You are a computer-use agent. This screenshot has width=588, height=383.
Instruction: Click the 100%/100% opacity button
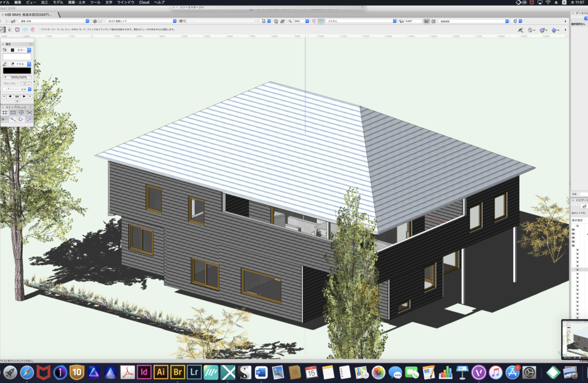pyautogui.click(x=19, y=77)
